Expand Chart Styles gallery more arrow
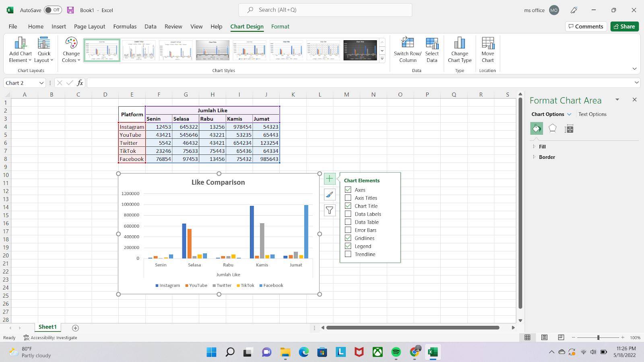 (x=382, y=59)
